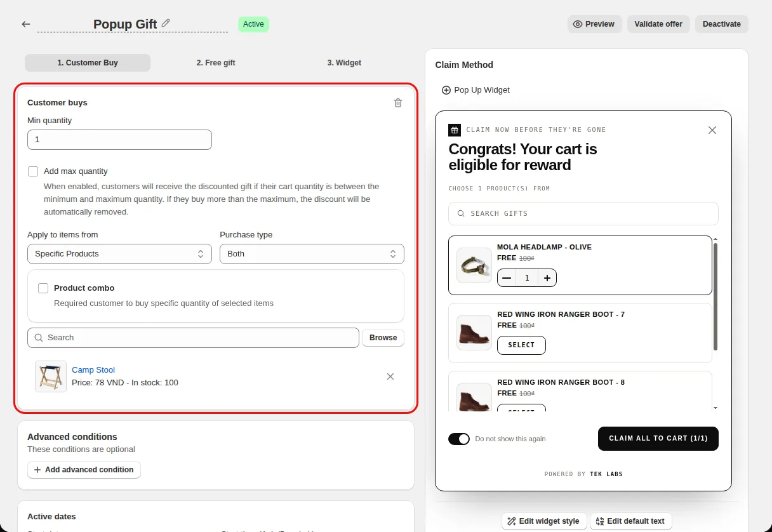This screenshot has width=772, height=532.
Task: Click plus button for Mola Headlamp quantity
Action: (x=547, y=278)
